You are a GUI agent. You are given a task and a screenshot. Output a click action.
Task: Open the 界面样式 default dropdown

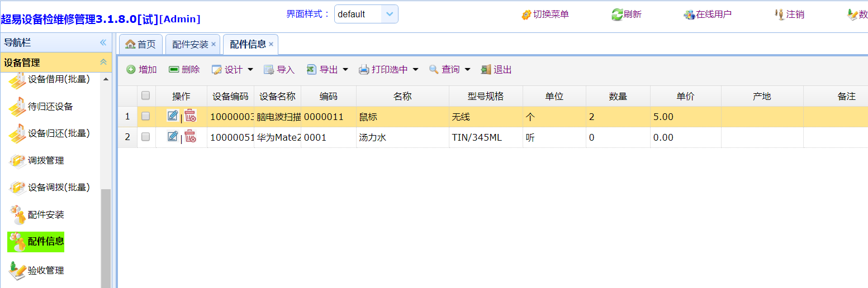[x=390, y=14]
